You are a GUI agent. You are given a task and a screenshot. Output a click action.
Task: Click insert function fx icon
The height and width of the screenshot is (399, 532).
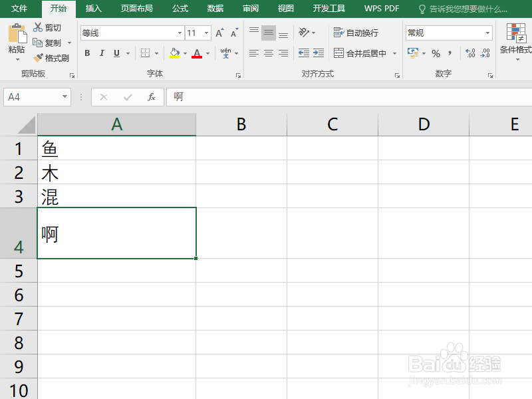pyautogui.click(x=152, y=97)
